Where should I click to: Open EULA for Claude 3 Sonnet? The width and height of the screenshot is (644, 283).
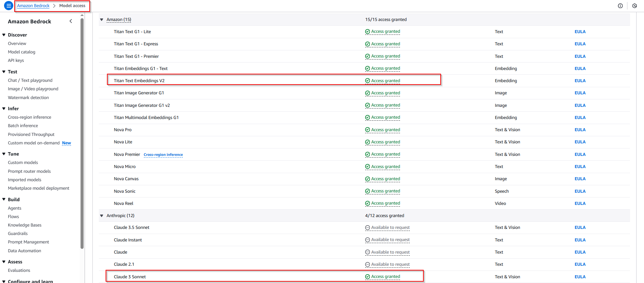tap(580, 277)
